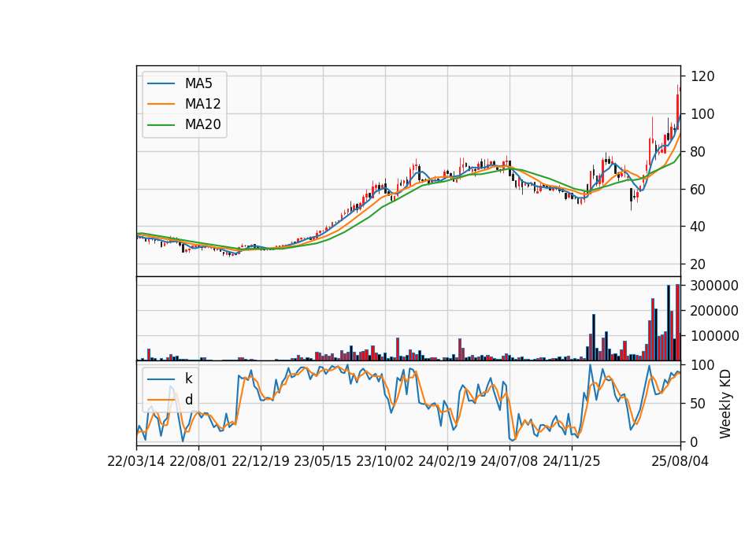Screen dimensions: 756x543
Task: Click the 24/02/19 date tick label
Action: (x=447, y=461)
